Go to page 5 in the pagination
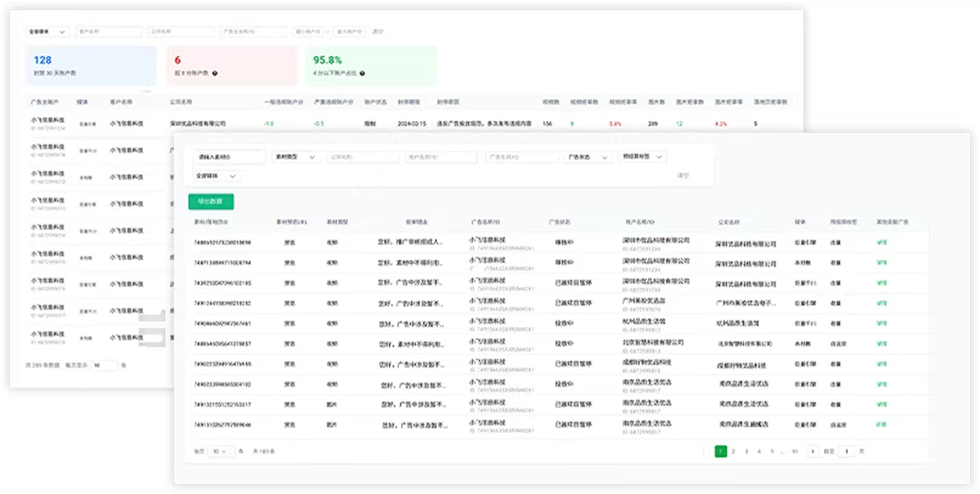980x494 pixels. pyautogui.click(x=772, y=451)
